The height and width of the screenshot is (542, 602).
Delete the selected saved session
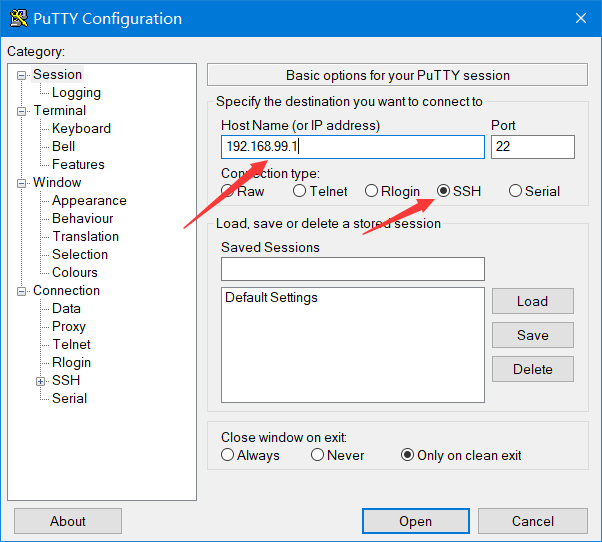(533, 369)
